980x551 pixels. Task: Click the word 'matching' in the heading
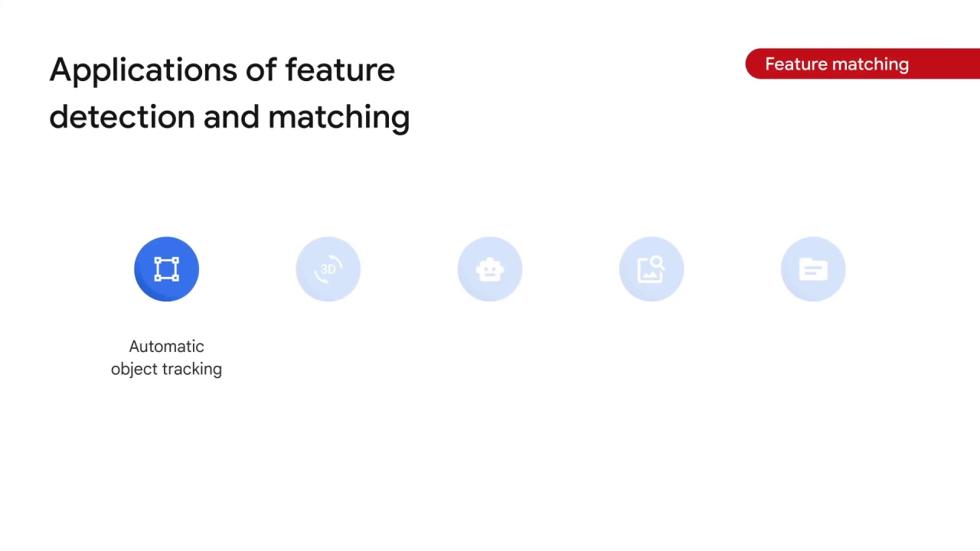[339, 119]
